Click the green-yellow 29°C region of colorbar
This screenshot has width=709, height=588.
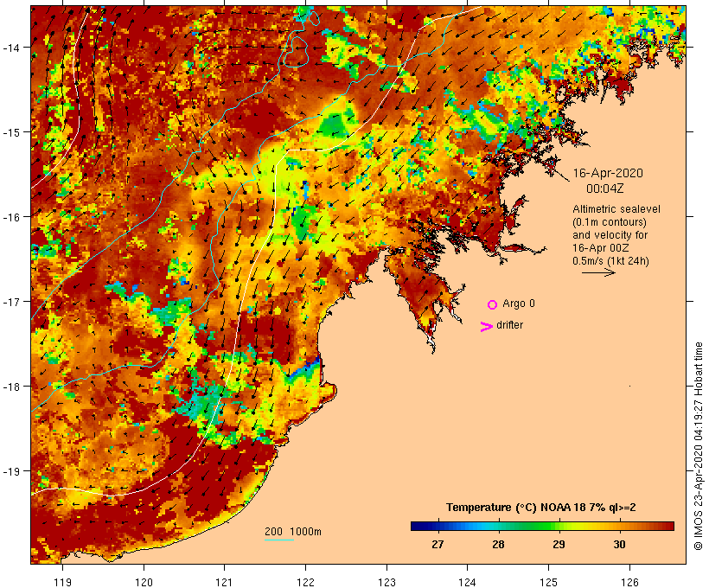pyautogui.click(x=559, y=526)
